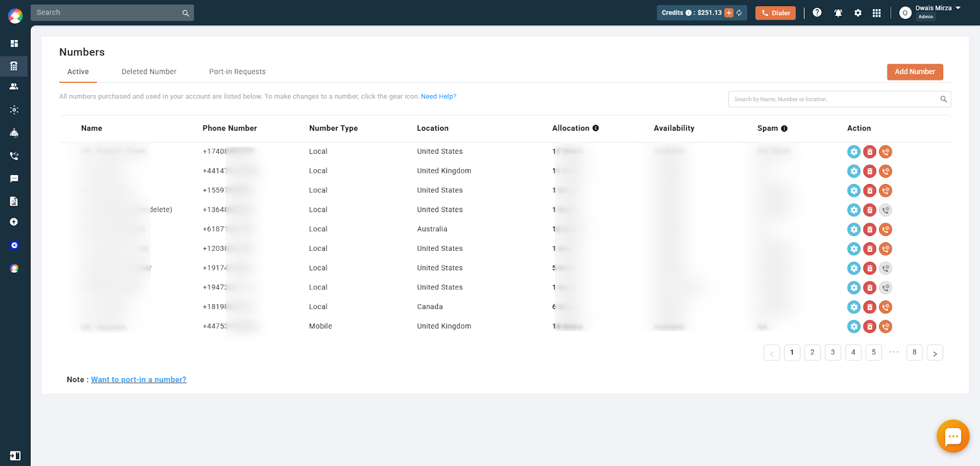Viewport: 980px width, 466px height.
Task: Switch to the Port-in Requests tab
Action: pos(238,72)
